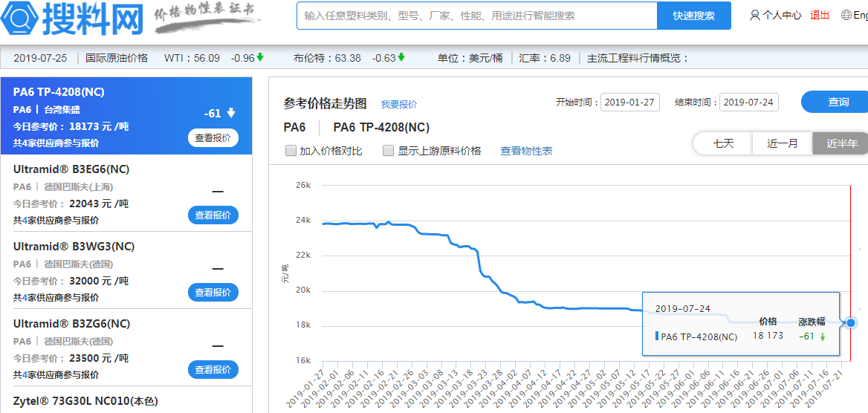
Task: Select the 七天 time range
Action: pos(723,143)
